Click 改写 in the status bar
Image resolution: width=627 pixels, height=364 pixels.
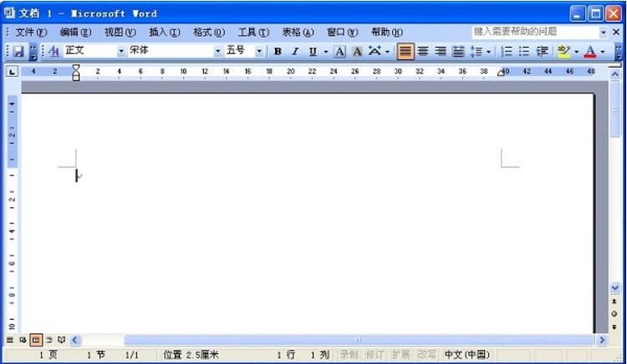426,355
